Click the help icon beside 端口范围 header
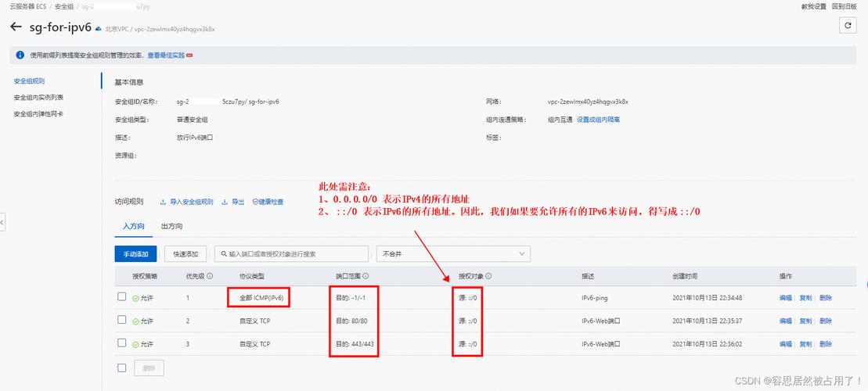This screenshot has height=391, width=868. click(366, 276)
